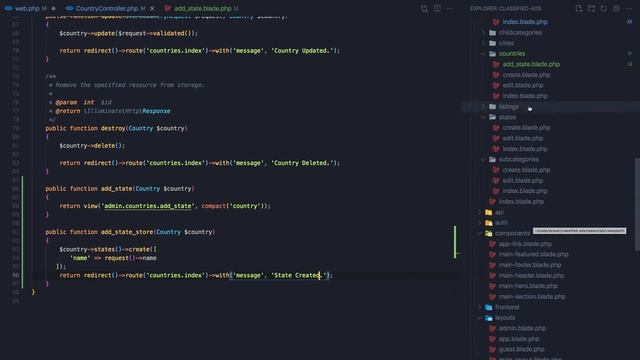Viewport: 640px width, 360px height.
Task: Click the unsaved dot on web.php tab
Action: tap(53, 8)
